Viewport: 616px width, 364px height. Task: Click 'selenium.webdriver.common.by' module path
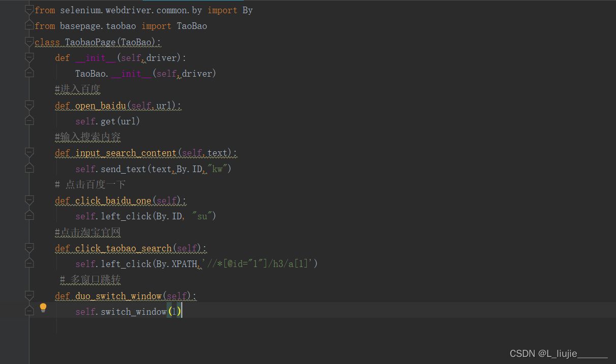tap(131, 10)
